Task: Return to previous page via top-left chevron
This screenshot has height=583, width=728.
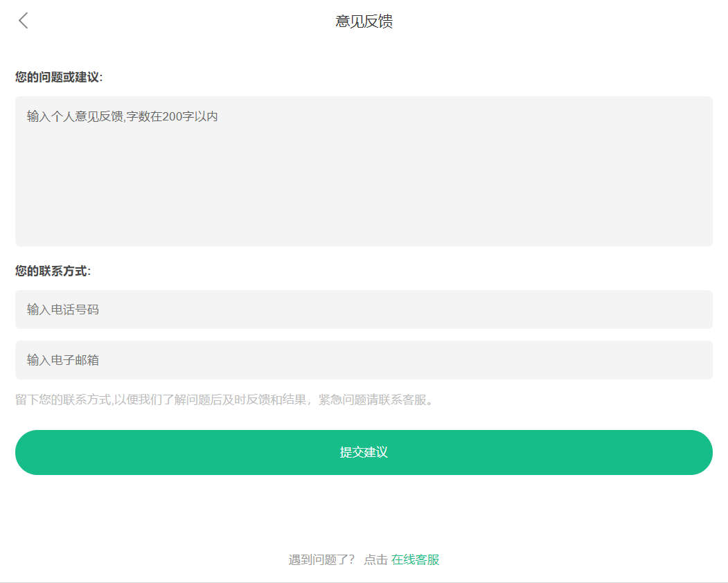Action: tap(24, 21)
